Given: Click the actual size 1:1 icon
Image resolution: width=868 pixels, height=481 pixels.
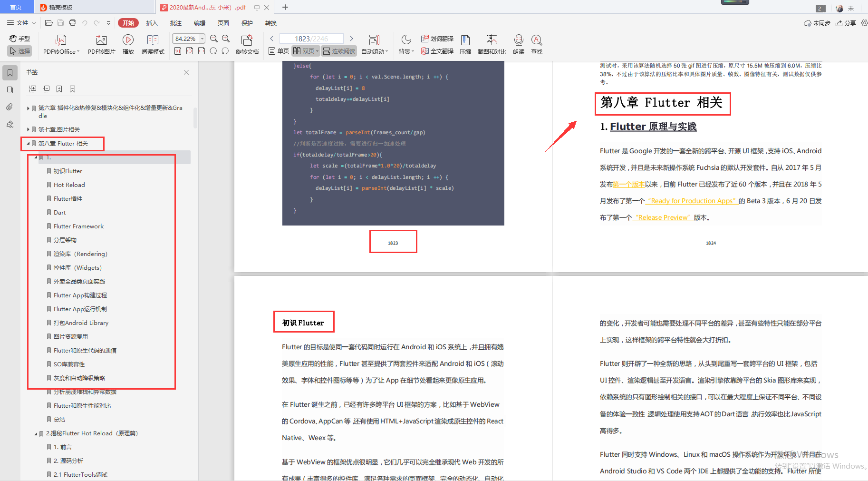Looking at the screenshot, I should (178, 51).
